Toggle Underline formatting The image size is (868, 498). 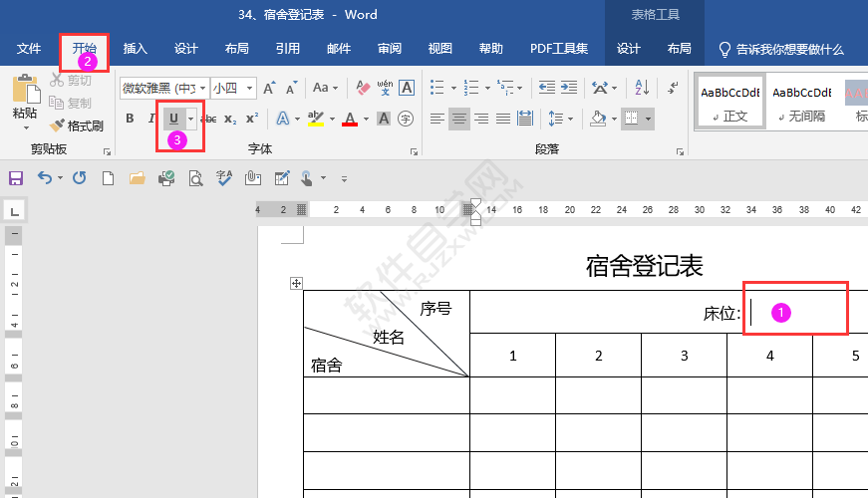[x=173, y=119]
